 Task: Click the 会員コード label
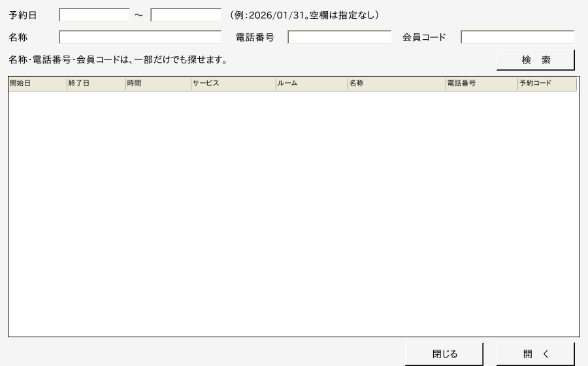click(x=424, y=37)
